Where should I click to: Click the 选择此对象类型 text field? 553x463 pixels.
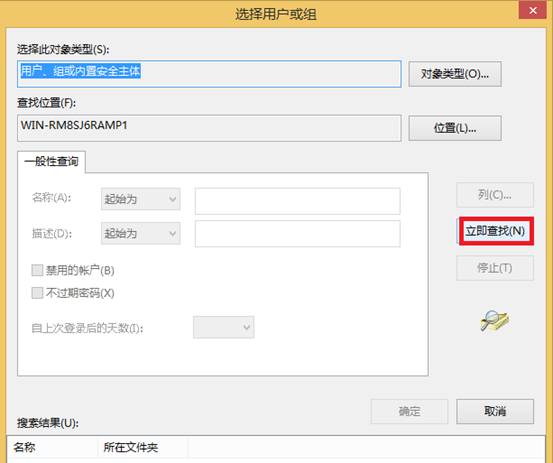(x=209, y=74)
